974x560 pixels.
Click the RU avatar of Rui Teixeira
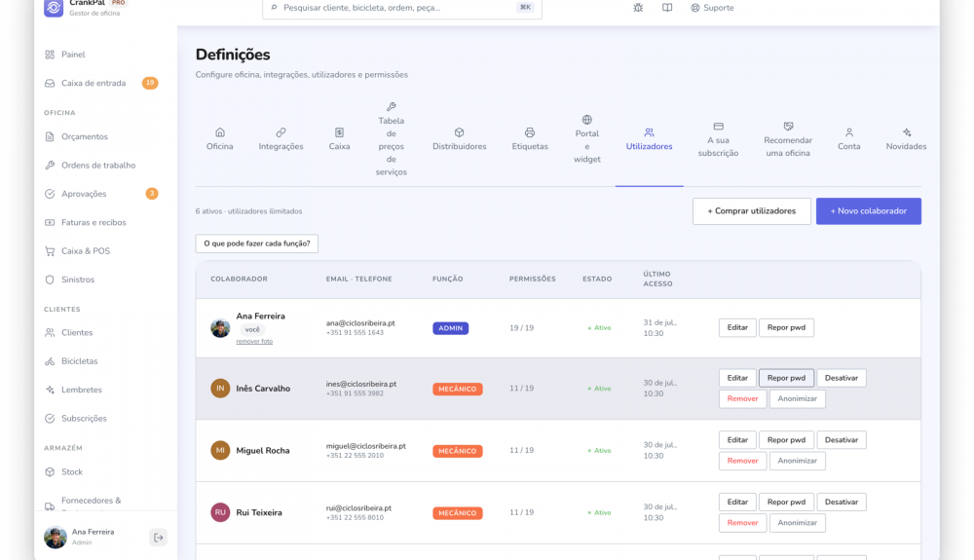(220, 513)
